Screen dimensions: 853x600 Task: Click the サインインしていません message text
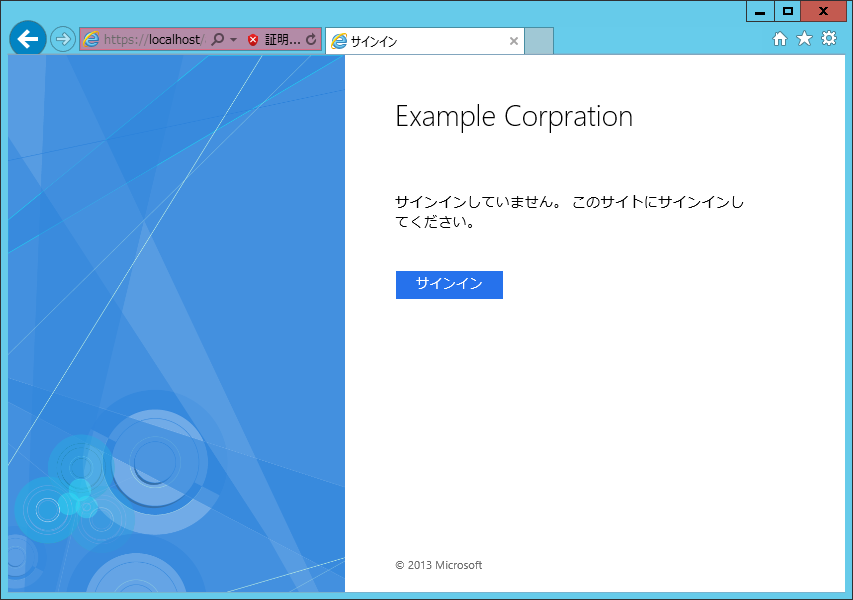click(x=569, y=212)
